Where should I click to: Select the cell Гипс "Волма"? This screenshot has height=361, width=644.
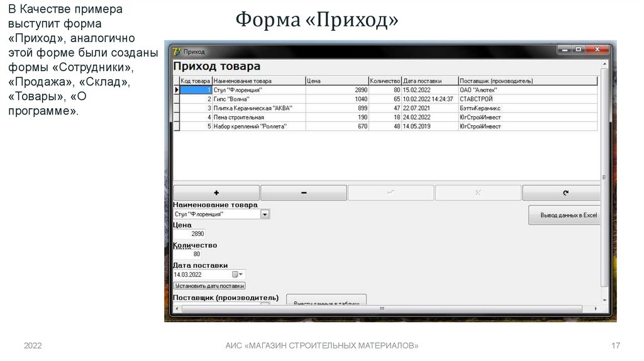coord(258,99)
